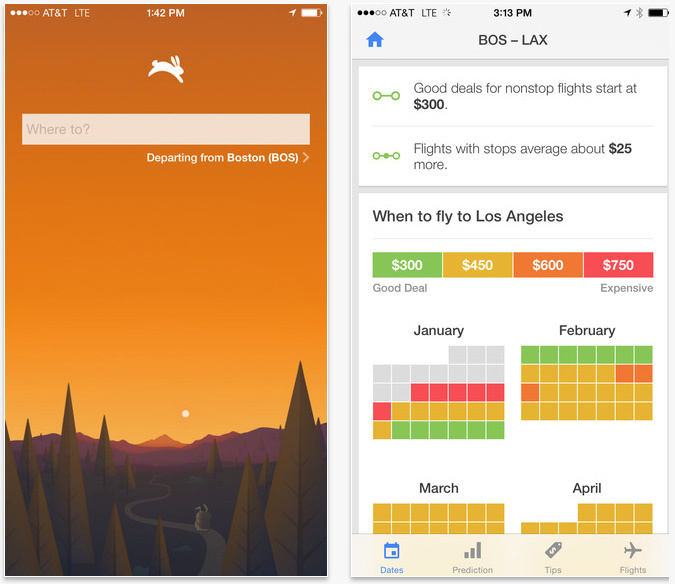The height and width of the screenshot is (584, 675).
Task: Tap the home icon in header
Action: [375, 41]
